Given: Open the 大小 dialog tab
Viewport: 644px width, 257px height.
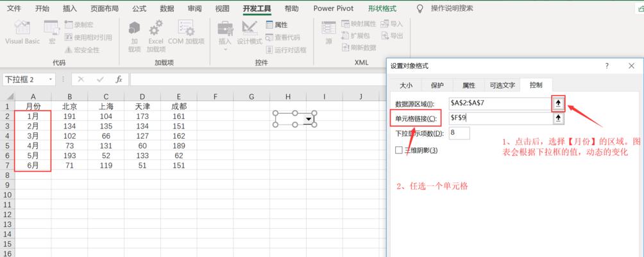Looking at the screenshot, I should click(406, 85).
